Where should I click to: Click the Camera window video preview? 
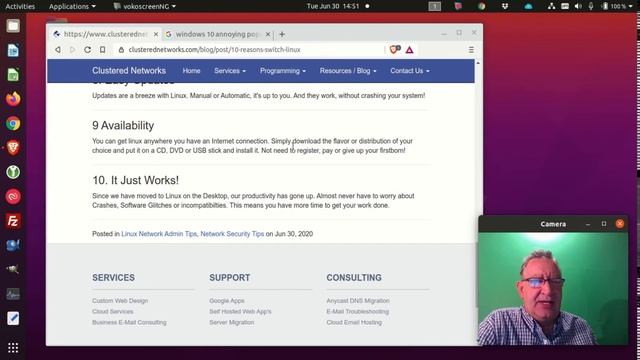coord(553,289)
